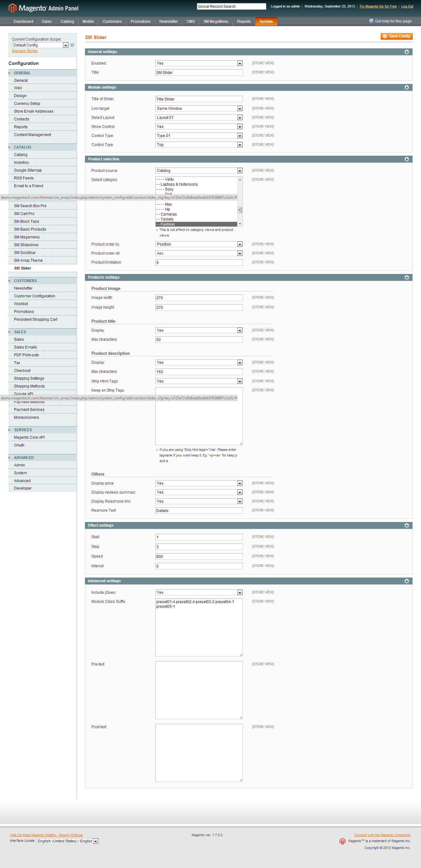Open the Catalog menu
Viewport: 421px width, 868px height.
click(x=67, y=22)
